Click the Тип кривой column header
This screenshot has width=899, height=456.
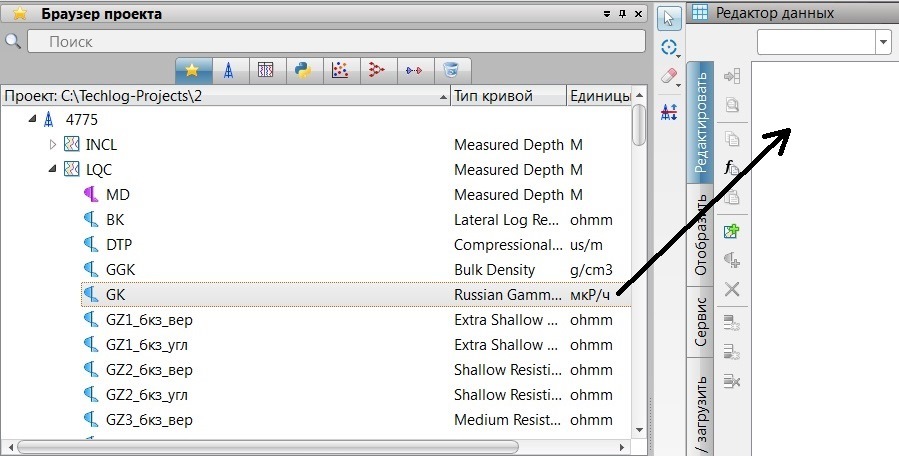point(509,96)
